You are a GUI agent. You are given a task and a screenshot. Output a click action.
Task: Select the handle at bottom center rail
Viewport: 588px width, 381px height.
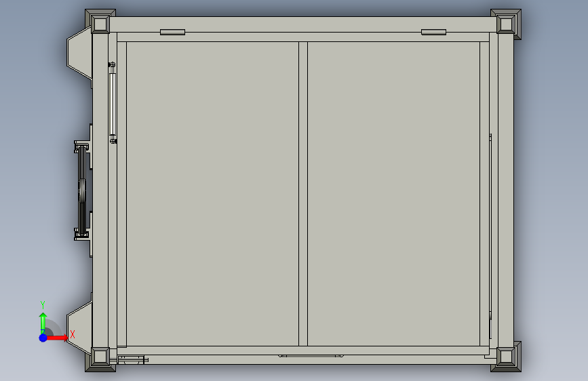click(x=311, y=355)
